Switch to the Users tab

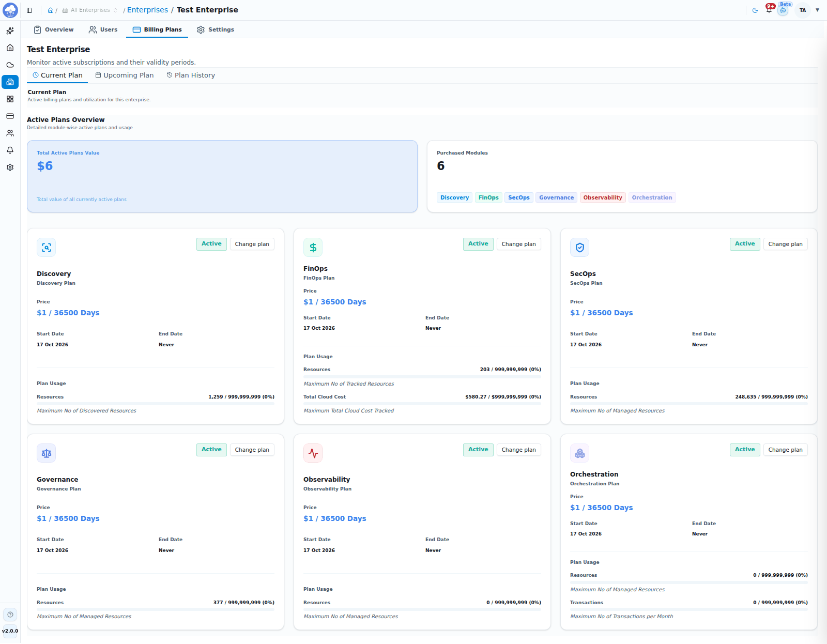pyautogui.click(x=103, y=29)
